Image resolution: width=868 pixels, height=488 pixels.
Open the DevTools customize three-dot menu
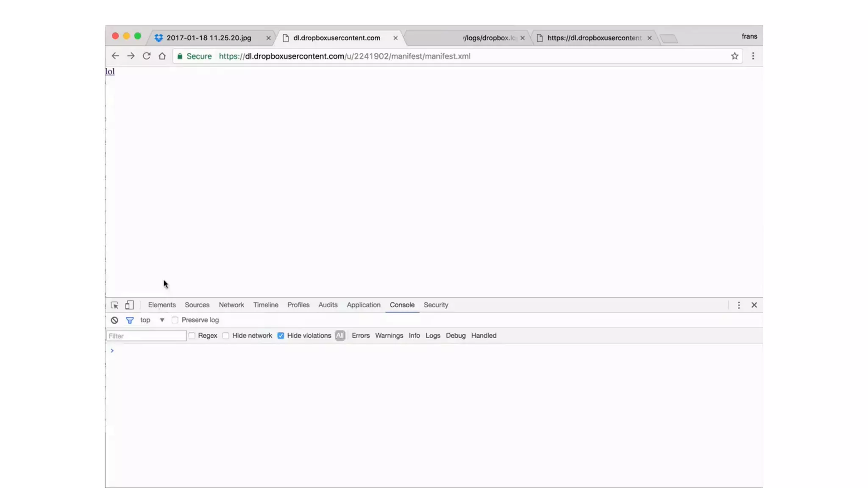pyautogui.click(x=738, y=305)
